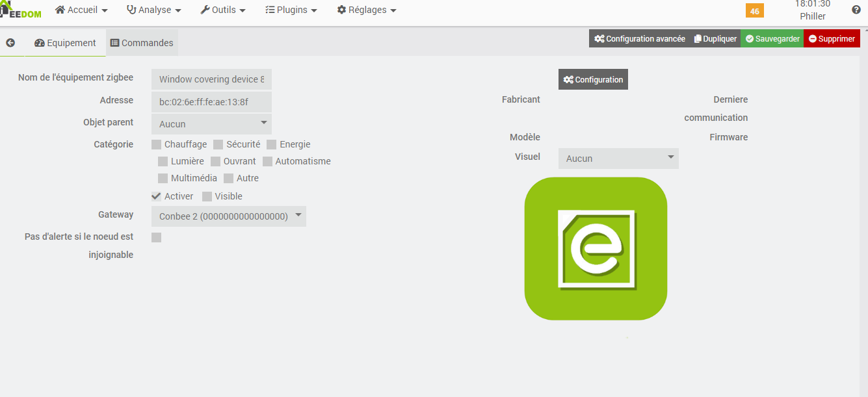Check the Multimédia category checkbox

click(x=163, y=178)
